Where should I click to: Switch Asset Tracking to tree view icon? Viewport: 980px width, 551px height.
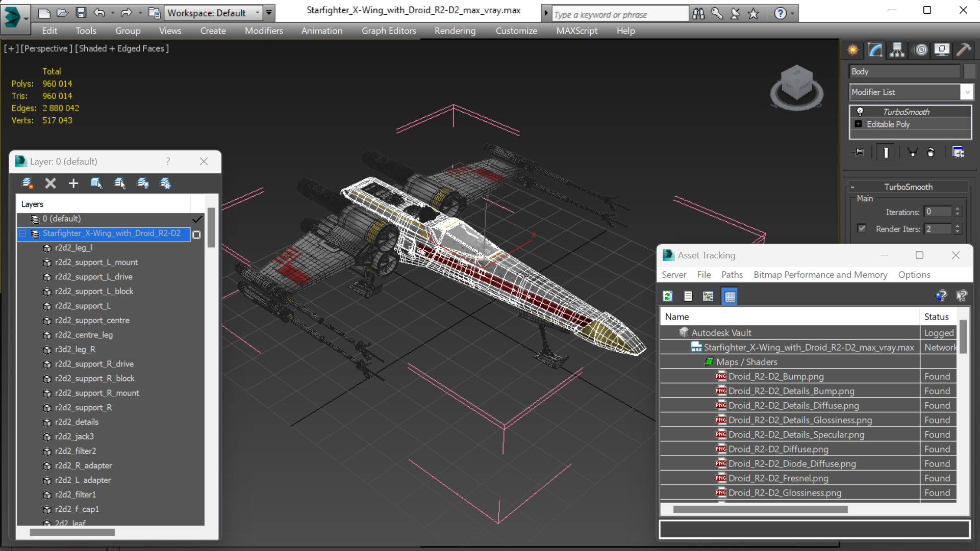click(x=708, y=296)
